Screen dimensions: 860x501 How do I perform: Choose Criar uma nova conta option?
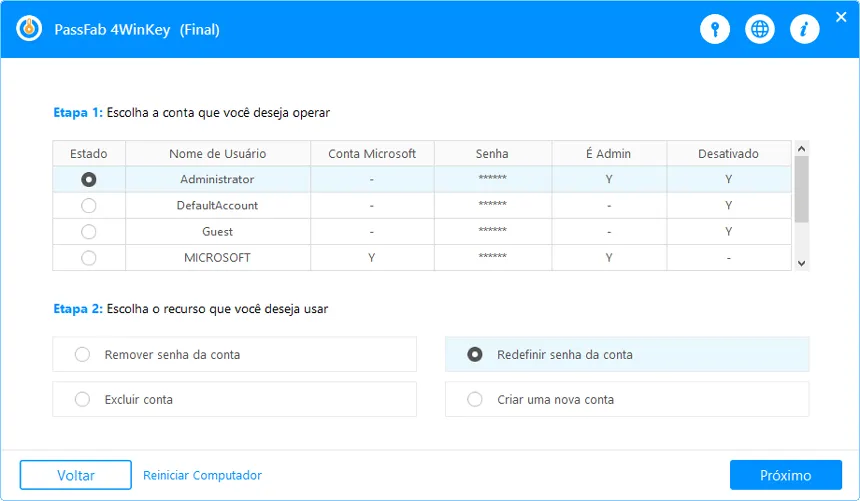pyautogui.click(x=475, y=400)
